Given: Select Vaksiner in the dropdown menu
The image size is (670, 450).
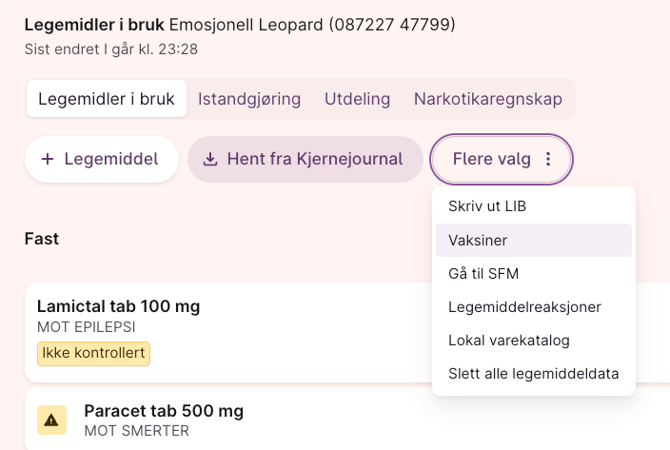Looking at the screenshot, I should point(478,240).
